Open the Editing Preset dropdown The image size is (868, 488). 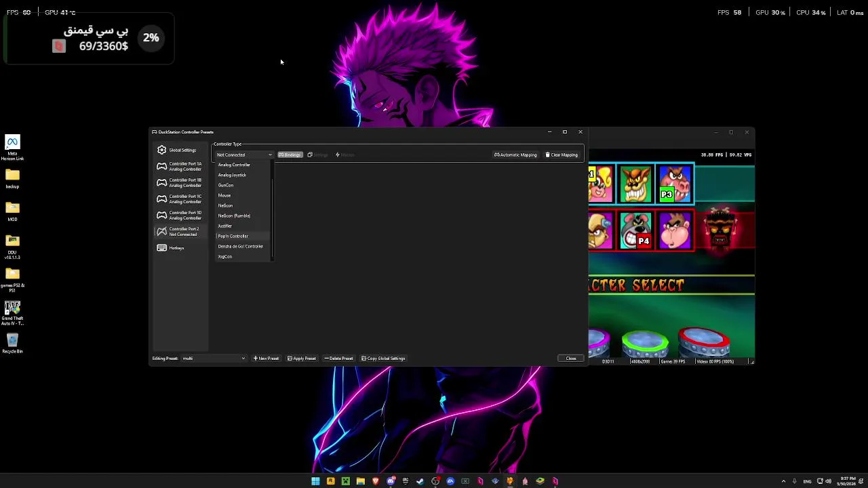tap(214, 359)
